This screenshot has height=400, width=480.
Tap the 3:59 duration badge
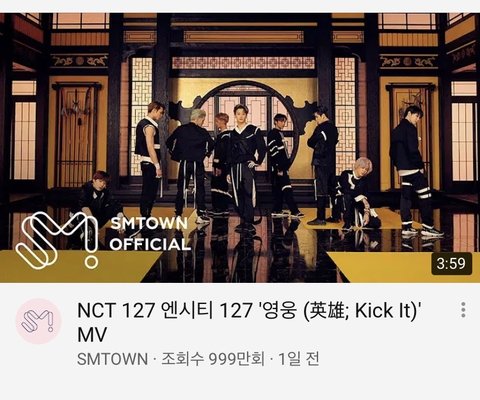451,264
